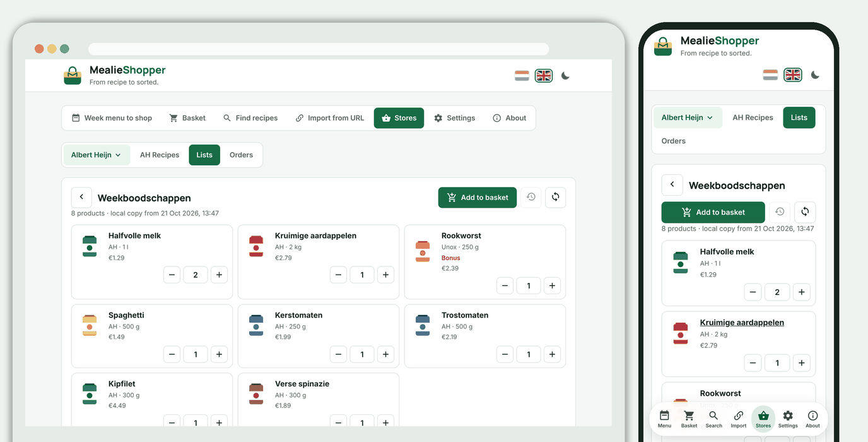Open list history icon on desktop
This screenshot has width=868, height=442.
pos(531,197)
